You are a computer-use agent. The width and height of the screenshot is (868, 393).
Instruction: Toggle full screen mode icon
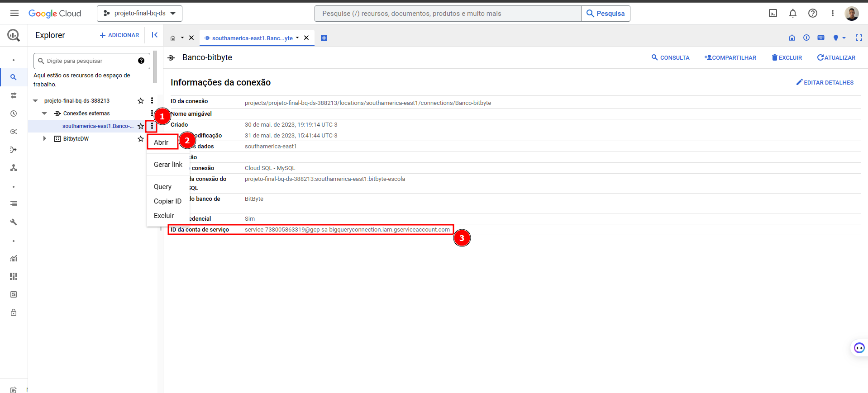(859, 38)
